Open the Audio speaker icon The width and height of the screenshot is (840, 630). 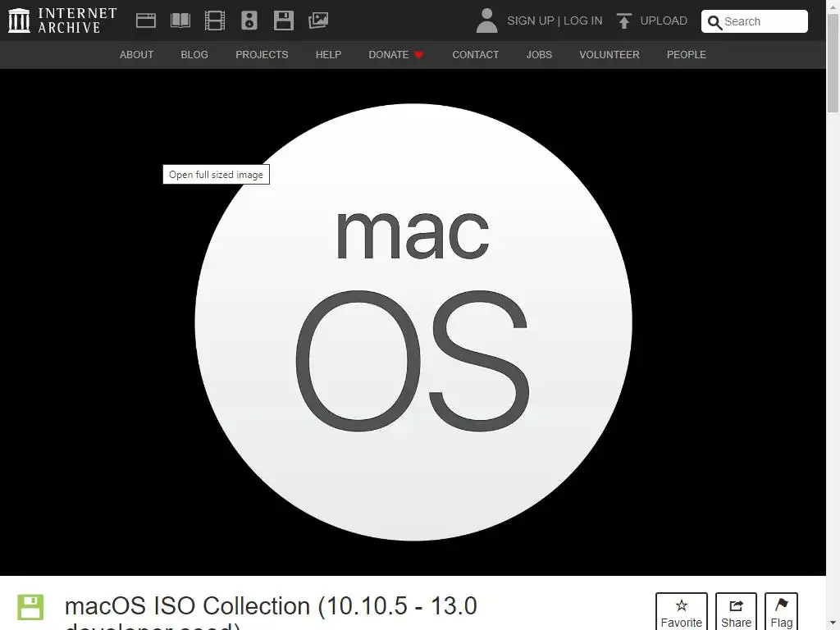[249, 21]
